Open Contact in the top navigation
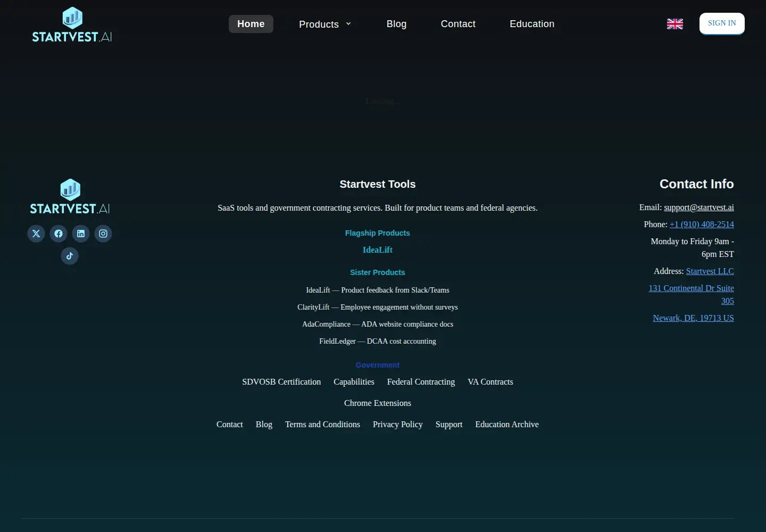 pyautogui.click(x=458, y=24)
